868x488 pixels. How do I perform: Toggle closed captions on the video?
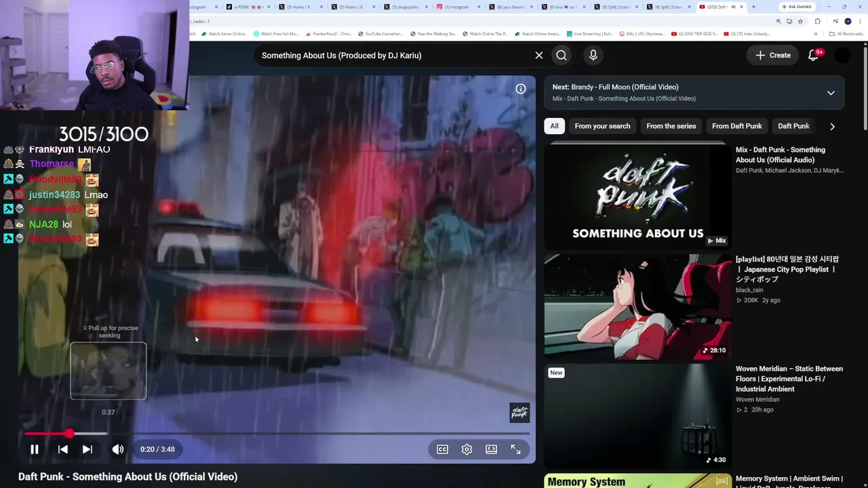click(x=442, y=449)
